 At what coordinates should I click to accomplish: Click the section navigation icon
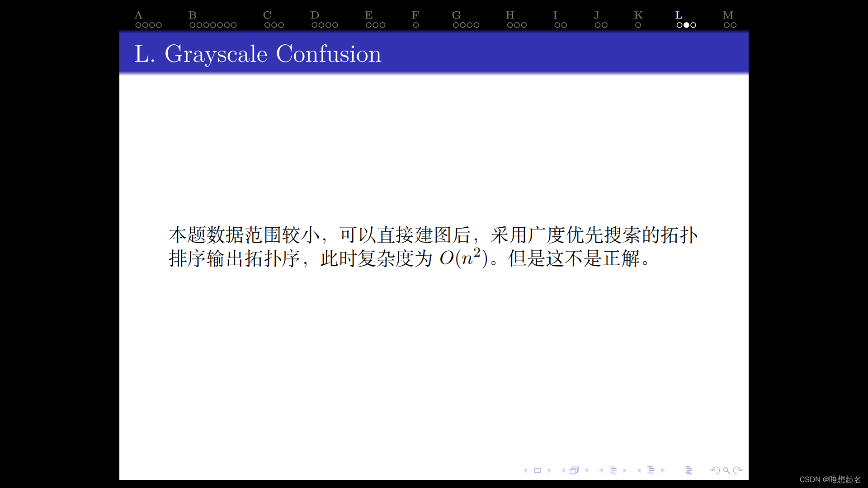pyautogui.click(x=651, y=470)
